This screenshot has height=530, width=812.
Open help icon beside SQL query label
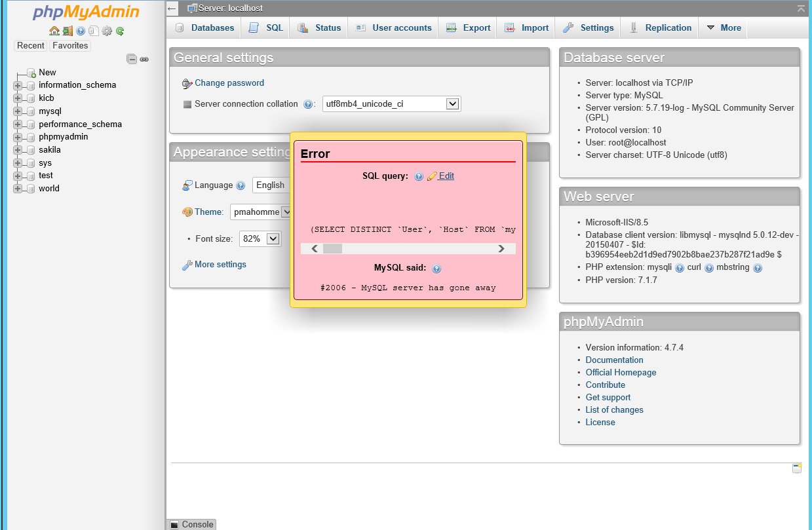pos(419,176)
